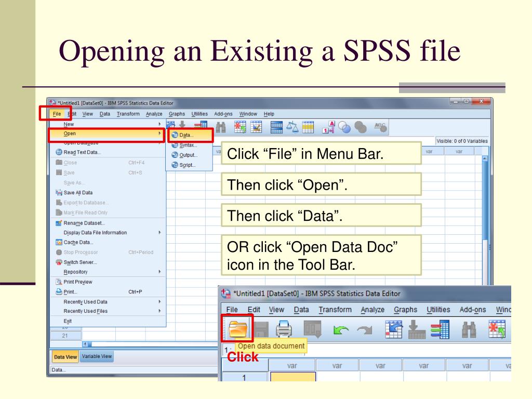This screenshot has height=399, width=532.
Task: Select highlighted first cell in inset data grid
Action: 293,377
